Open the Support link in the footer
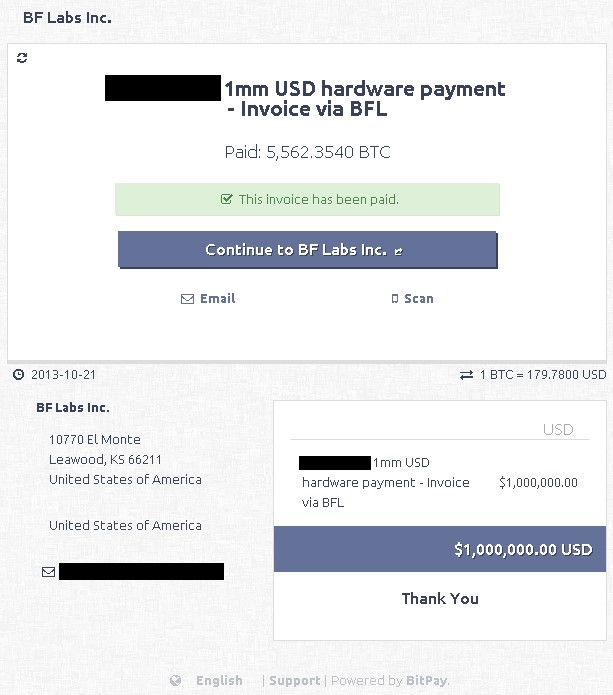The width and height of the screenshot is (613, 695). [x=295, y=681]
